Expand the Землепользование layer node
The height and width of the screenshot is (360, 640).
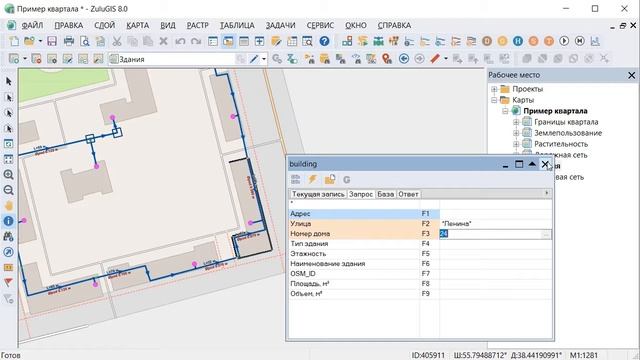tap(516, 133)
